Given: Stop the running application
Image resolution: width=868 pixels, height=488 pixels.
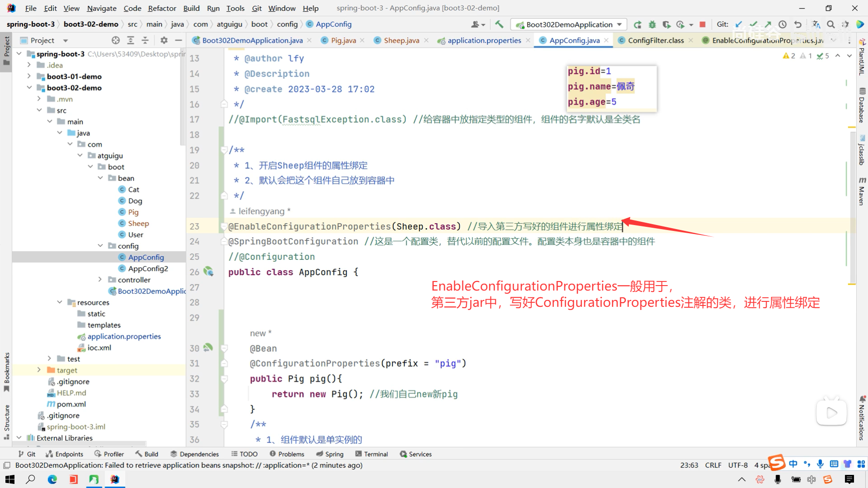Looking at the screenshot, I should click(703, 24).
